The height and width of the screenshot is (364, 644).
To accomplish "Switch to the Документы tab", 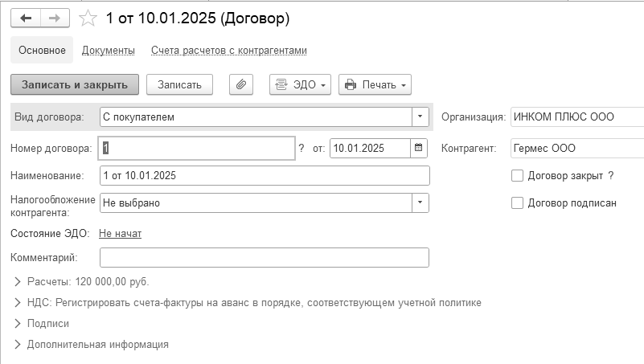I will [x=108, y=50].
